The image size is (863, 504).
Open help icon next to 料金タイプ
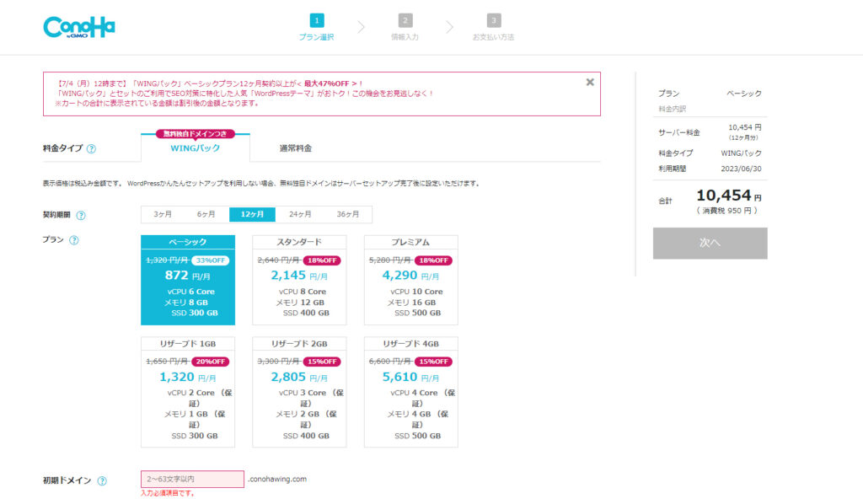[x=91, y=148]
